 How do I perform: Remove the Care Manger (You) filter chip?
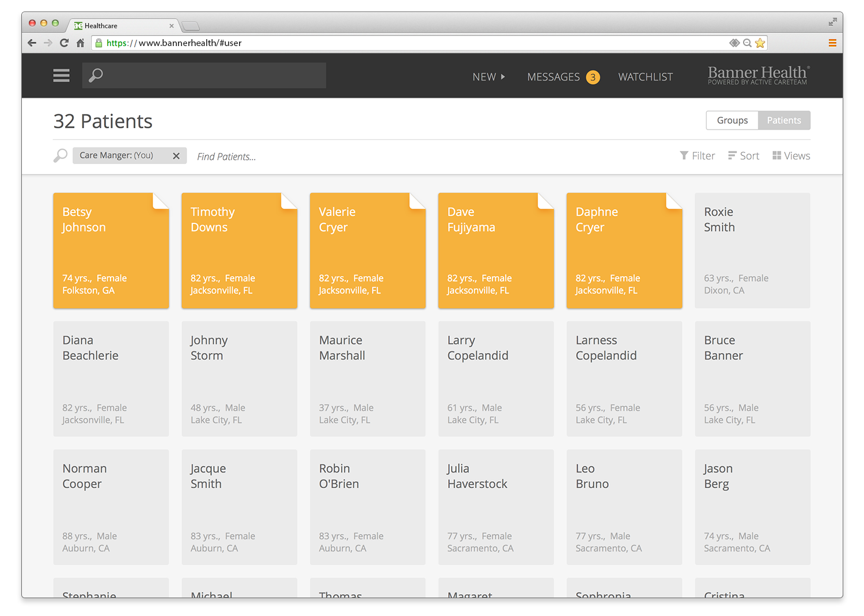click(176, 155)
